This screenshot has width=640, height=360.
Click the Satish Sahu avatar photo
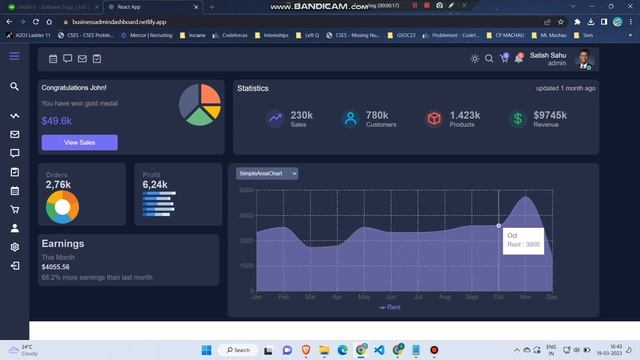584,59
